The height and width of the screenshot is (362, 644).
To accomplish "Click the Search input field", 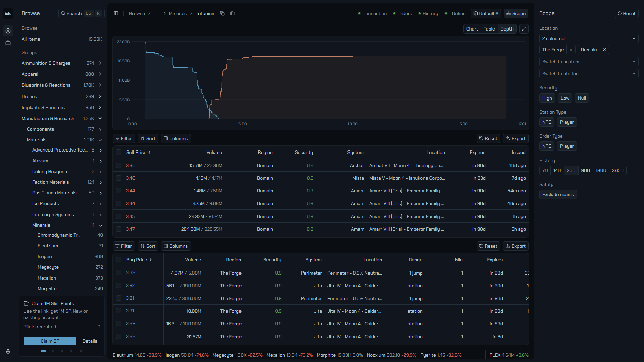I will tap(82, 13).
